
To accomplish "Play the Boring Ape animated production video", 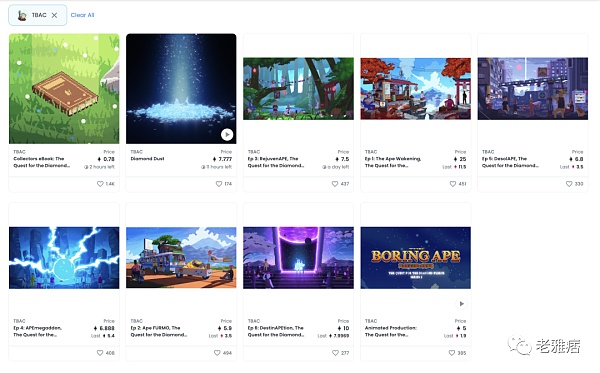I will pos(461,304).
